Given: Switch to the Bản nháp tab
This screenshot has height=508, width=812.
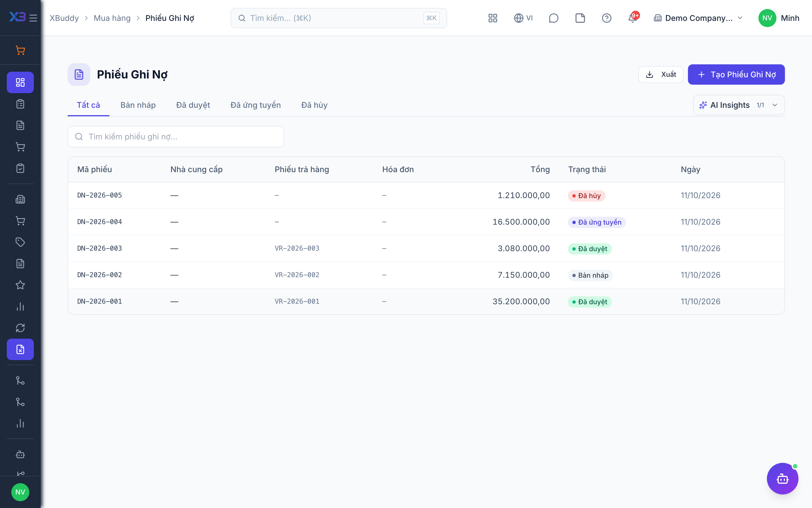Looking at the screenshot, I should pos(138,105).
